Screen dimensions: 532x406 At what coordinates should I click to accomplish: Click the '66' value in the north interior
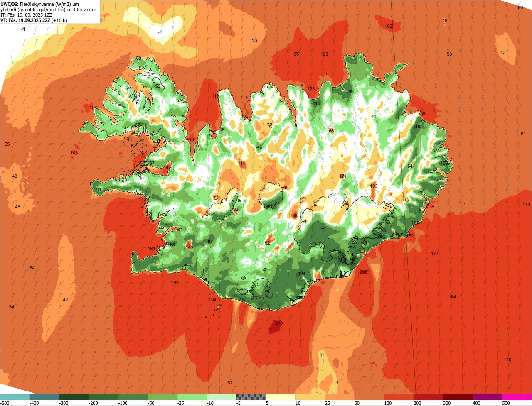pyautogui.click(x=331, y=131)
